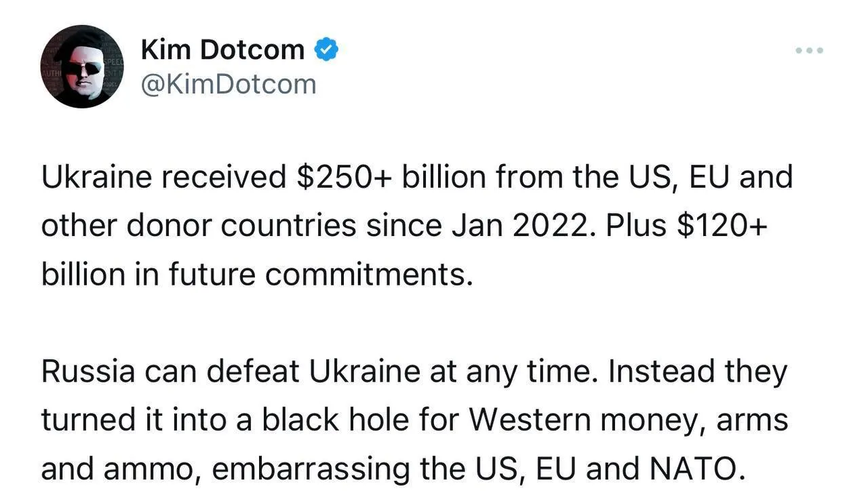Click the "$250+" amount in the tweet
Screen dimensions: 868x495
point(344,178)
